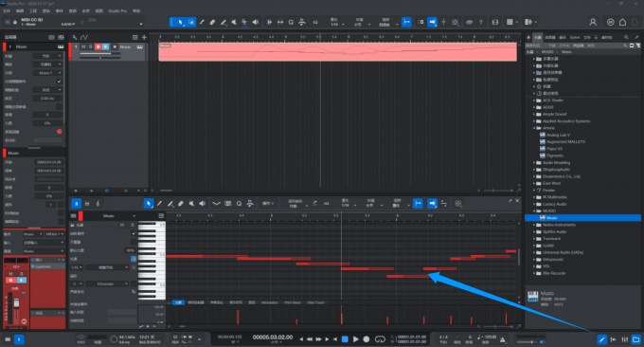The width and height of the screenshot is (644, 347).
Task: Toggle the piano roll editor Autoscroll button
Action: click(x=432, y=204)
